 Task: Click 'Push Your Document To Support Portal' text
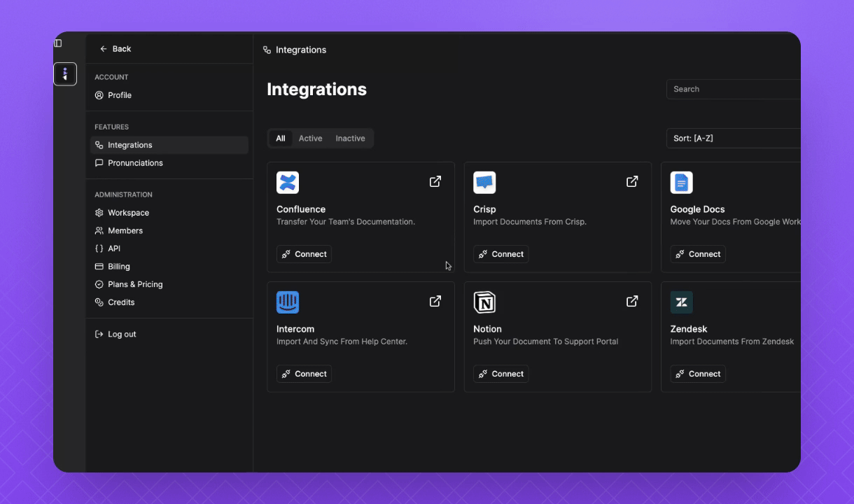[x=546, y=342]
